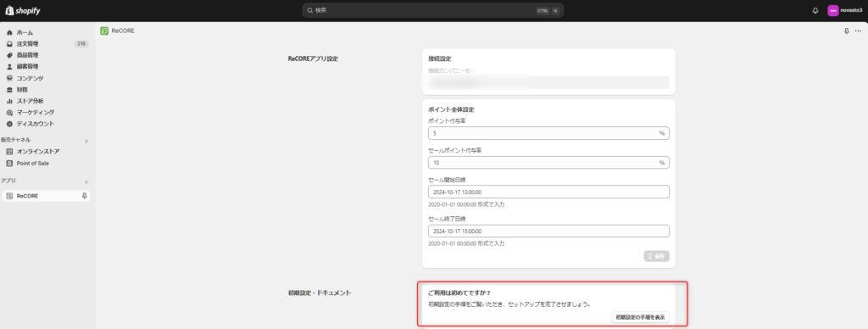The image size is (868, 329).
Task: Expand the 販売チャネル chevron
Action: tap(86, 142)
